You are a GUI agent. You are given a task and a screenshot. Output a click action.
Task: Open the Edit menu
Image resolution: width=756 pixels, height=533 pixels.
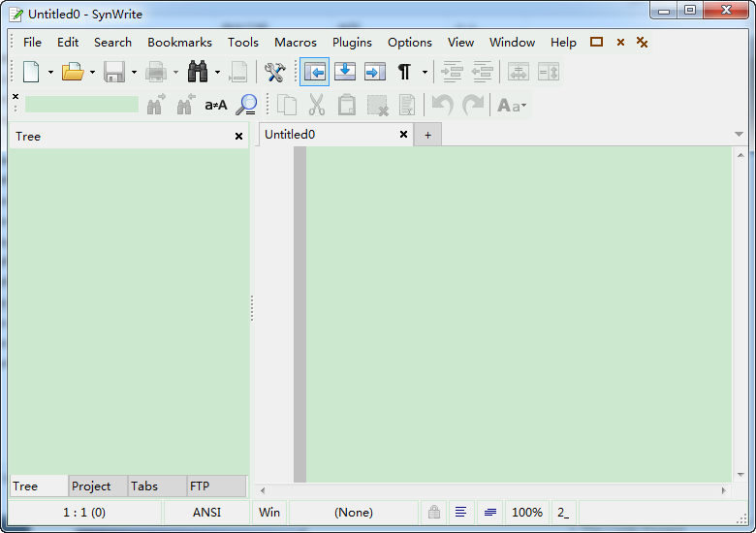tap(68, 43)
